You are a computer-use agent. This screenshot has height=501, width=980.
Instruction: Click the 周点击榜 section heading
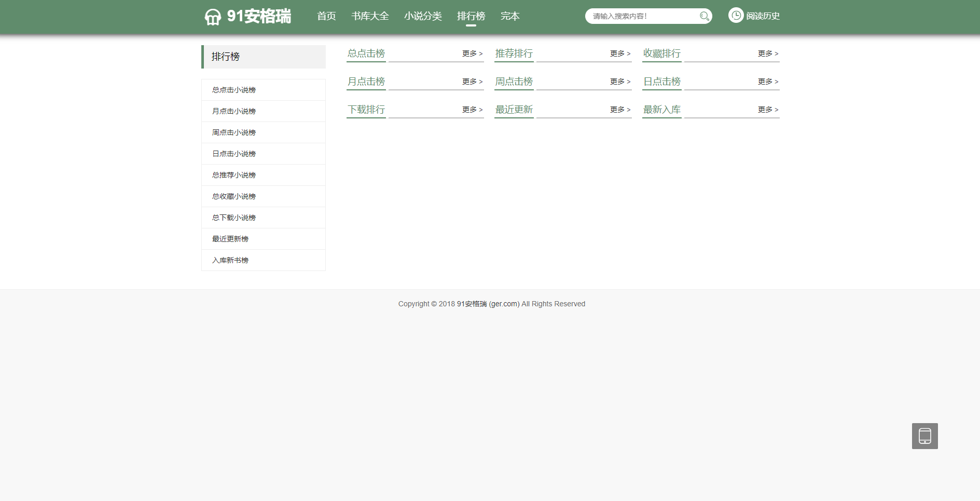[514, 82]
